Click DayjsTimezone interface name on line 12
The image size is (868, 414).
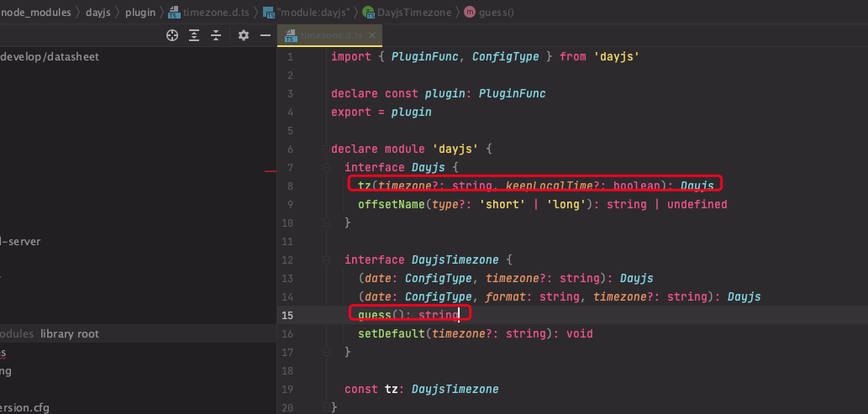pyautogui.click(x=455, y=260)
